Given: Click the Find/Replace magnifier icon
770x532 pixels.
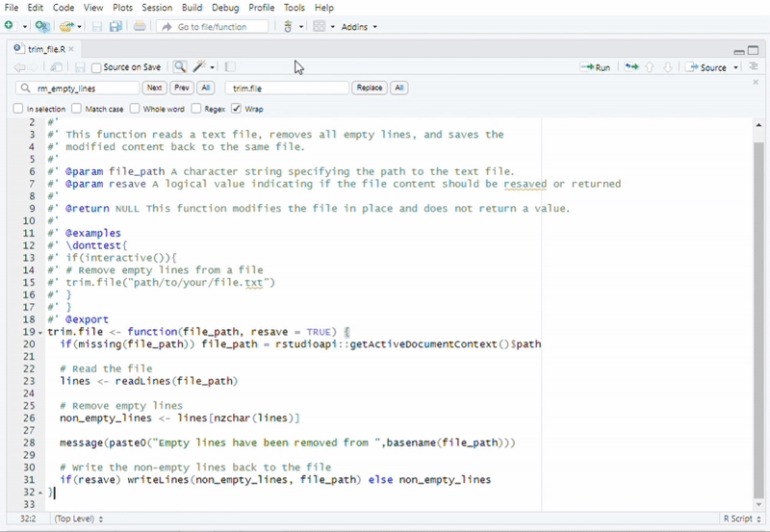Looking at the screenshot, I should point(180,67).
